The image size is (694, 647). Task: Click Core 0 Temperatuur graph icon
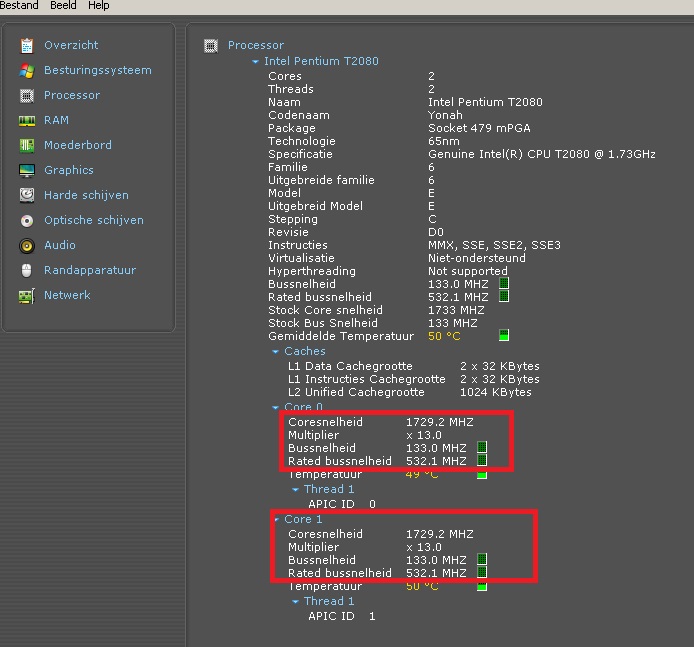[482, 475]
